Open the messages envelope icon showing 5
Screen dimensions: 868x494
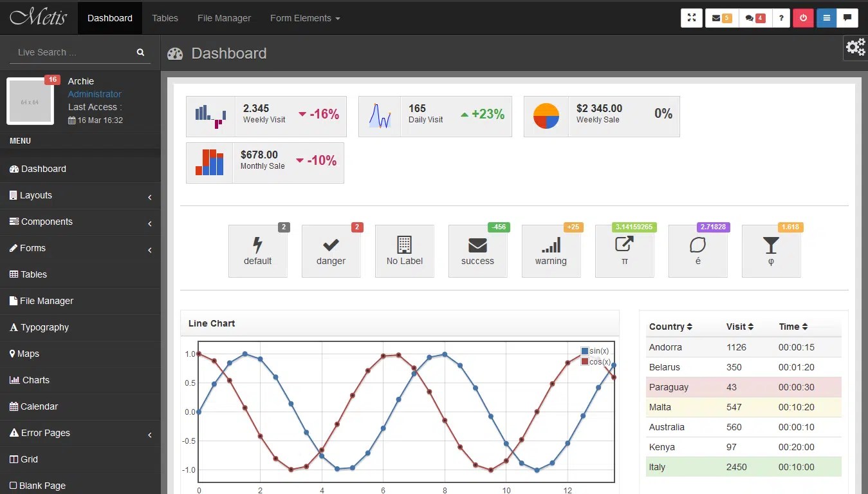[x=719, y=18]
